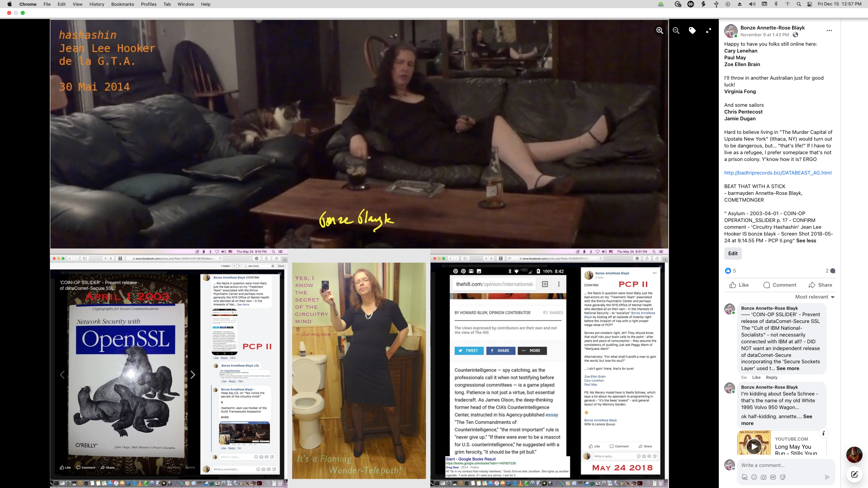Open the Chrome menu
This screenshot has height=488, width=868.
pos(28,4)
